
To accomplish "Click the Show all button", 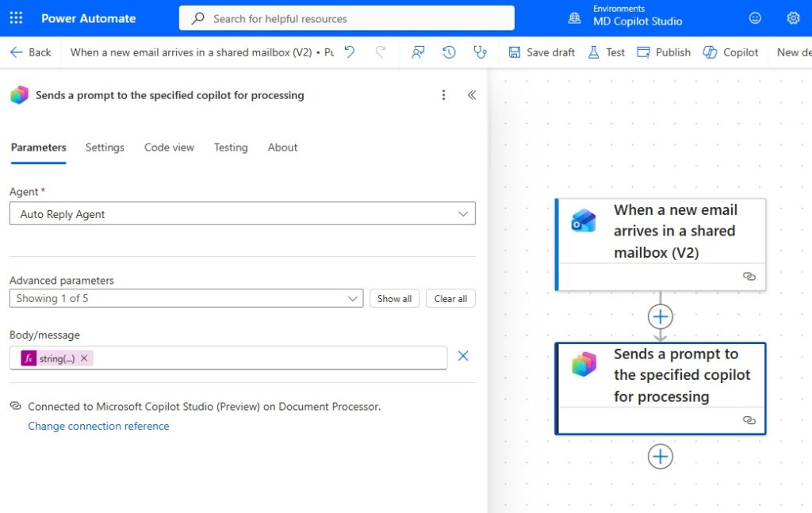I will coord(394,298).
